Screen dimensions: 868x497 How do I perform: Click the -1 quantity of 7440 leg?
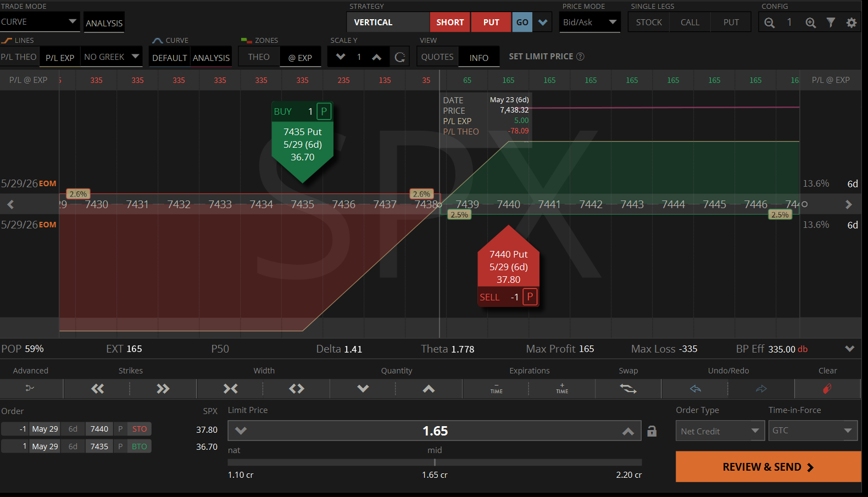coord(15,429)
